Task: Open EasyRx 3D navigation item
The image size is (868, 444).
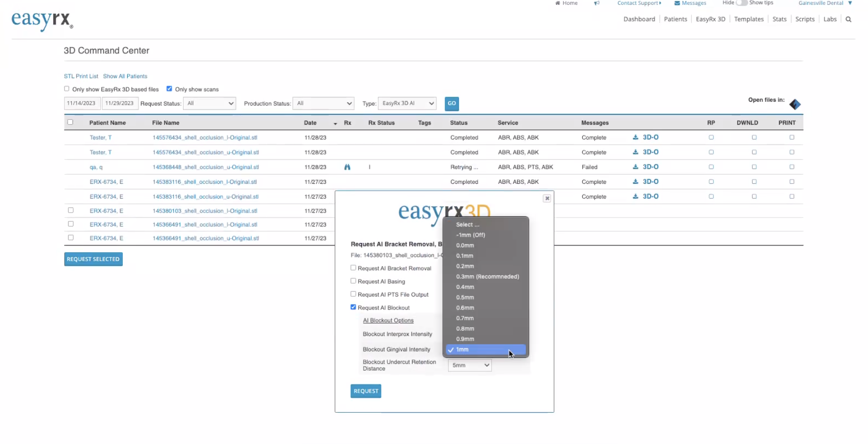Action: click(710, 19)
